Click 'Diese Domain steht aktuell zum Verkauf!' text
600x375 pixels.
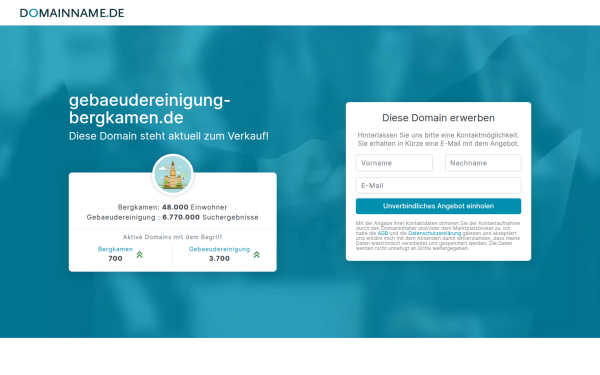pos(169,136)
